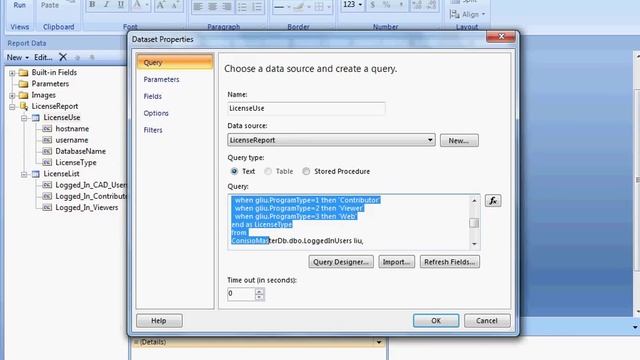
Task: Apply numbered list formatting
Action: point(257,6)
